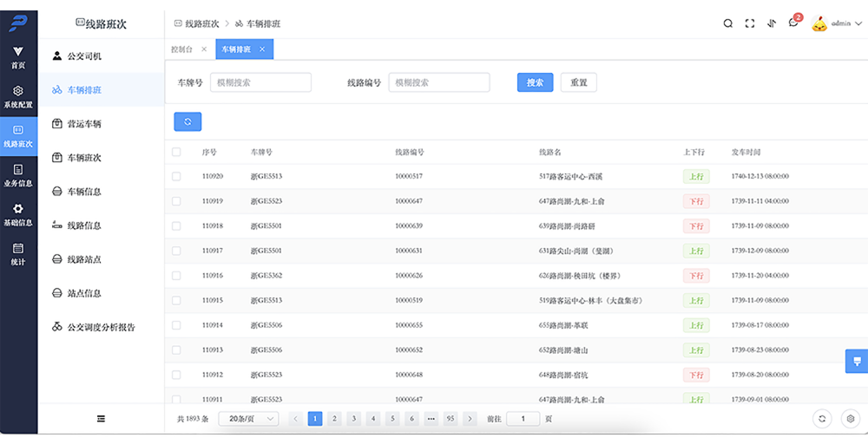The image size is (868, 444).
Task: Click the blue refresh icon button above table
Action: click(187, 121)
